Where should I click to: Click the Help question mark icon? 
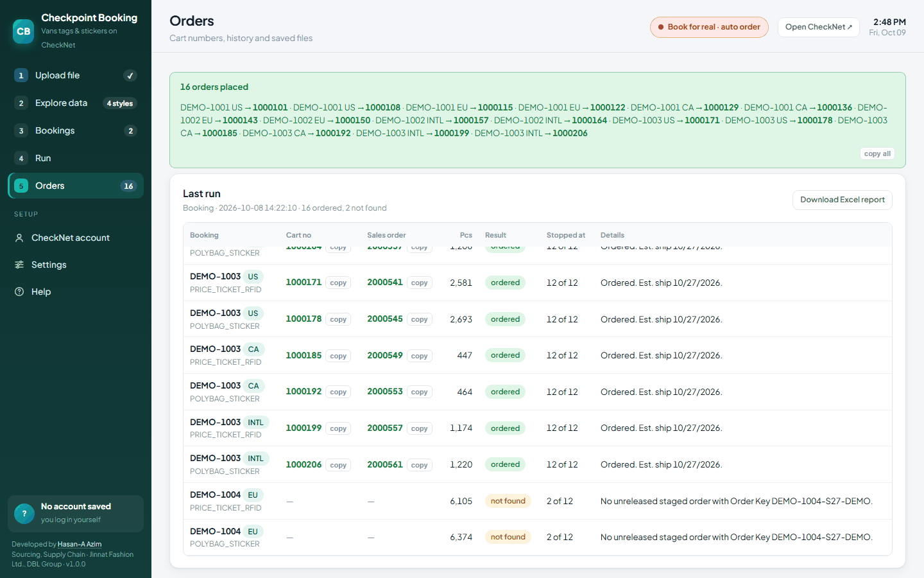click(x=19, y=292)
